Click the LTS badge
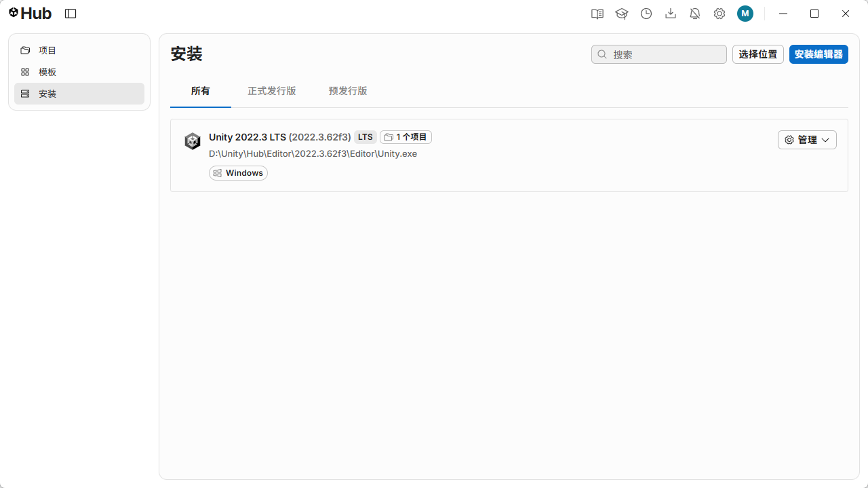The image size is (868, 488). click(366, 137)
